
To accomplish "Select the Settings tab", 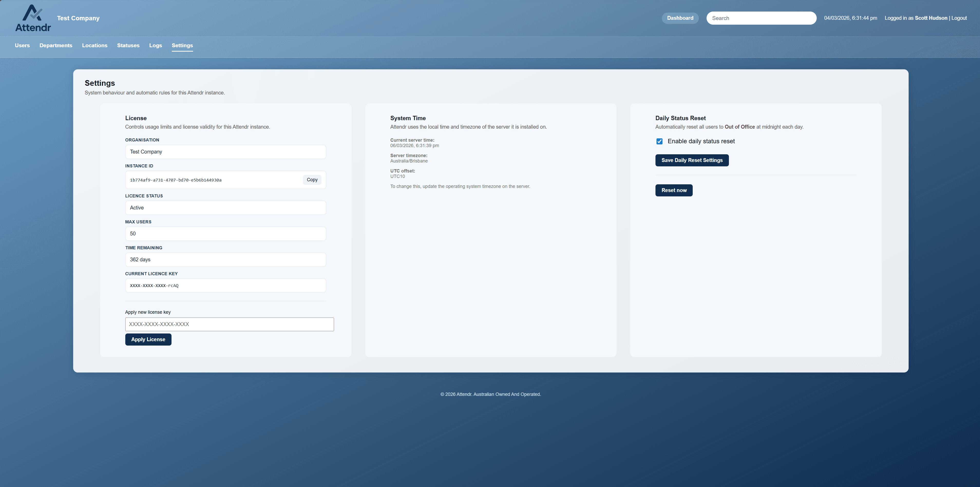I will [182, 45].
